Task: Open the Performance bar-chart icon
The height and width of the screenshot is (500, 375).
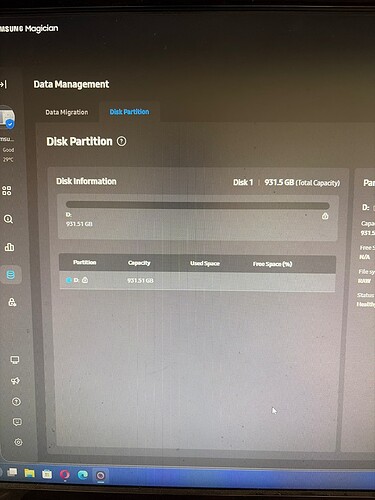Action: 9,247
